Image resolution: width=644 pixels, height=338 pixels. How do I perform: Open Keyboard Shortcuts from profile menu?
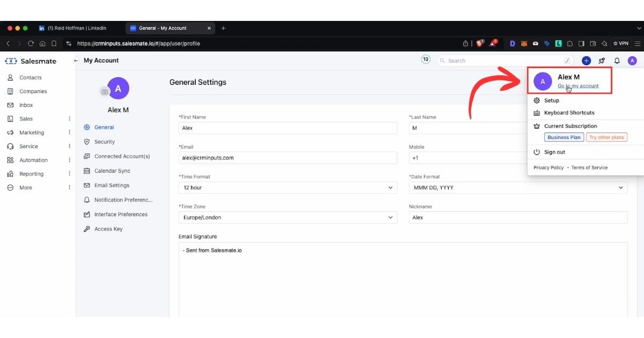point(569,113)
